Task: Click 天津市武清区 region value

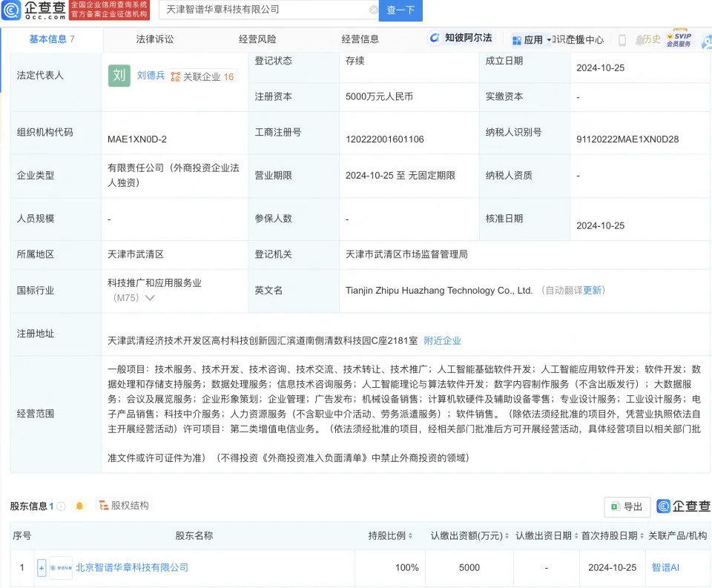Action: click(135, 254)
